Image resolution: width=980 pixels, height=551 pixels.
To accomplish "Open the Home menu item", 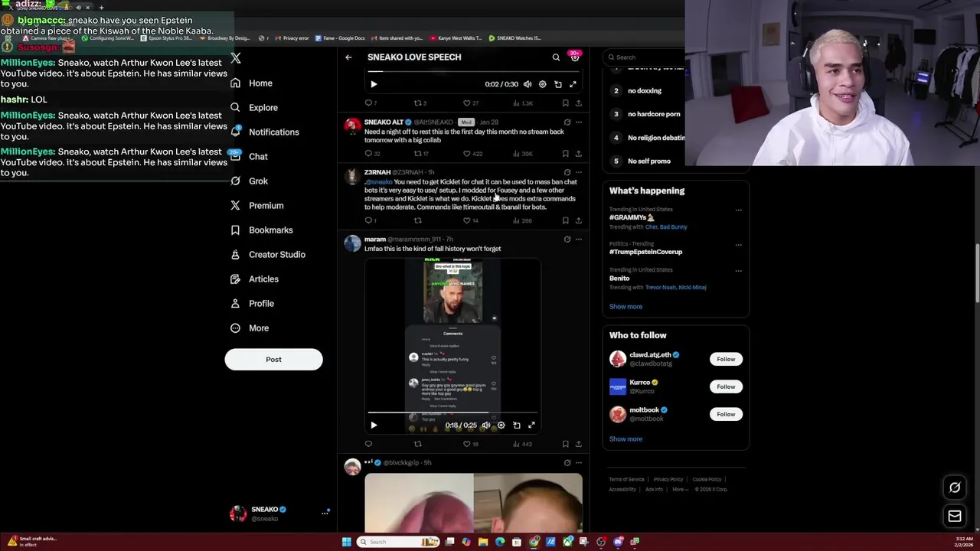I will point(251,83).
